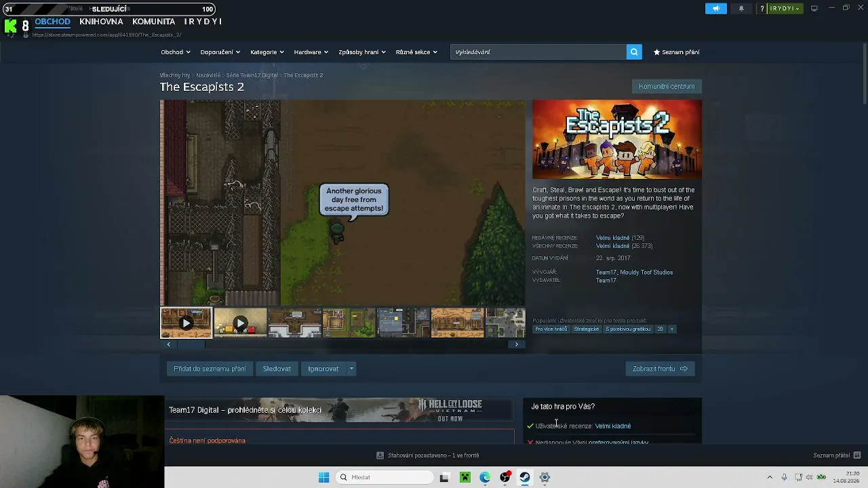Open the IRYDYI profile tab
This screenshot has width=868, height=488.
pos(203,22)
